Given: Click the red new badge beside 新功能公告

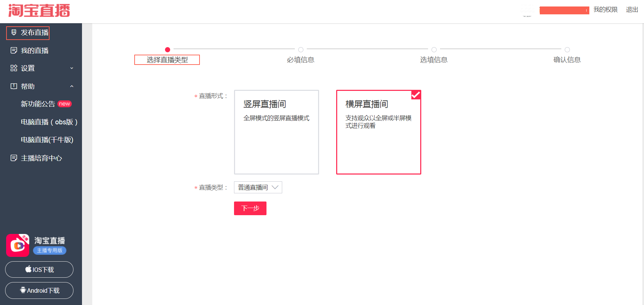Looking at the screenshot, I should click(x=64, y=104).
